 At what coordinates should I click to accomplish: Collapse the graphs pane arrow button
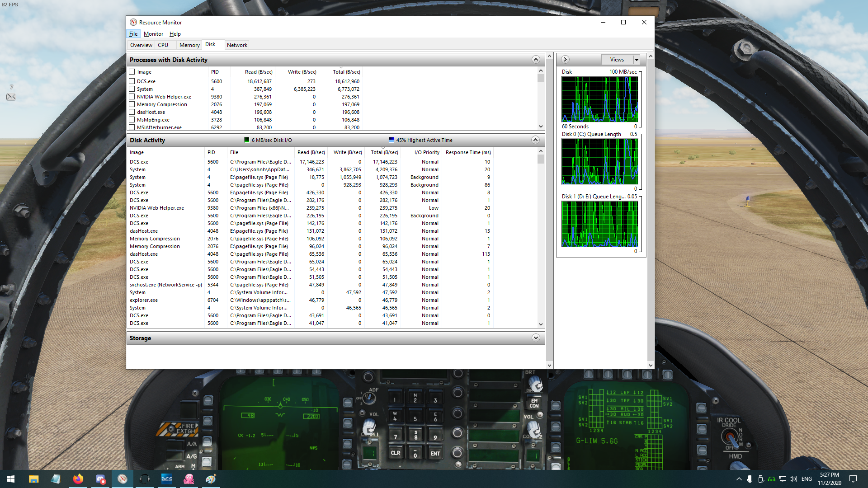[565, 60]
